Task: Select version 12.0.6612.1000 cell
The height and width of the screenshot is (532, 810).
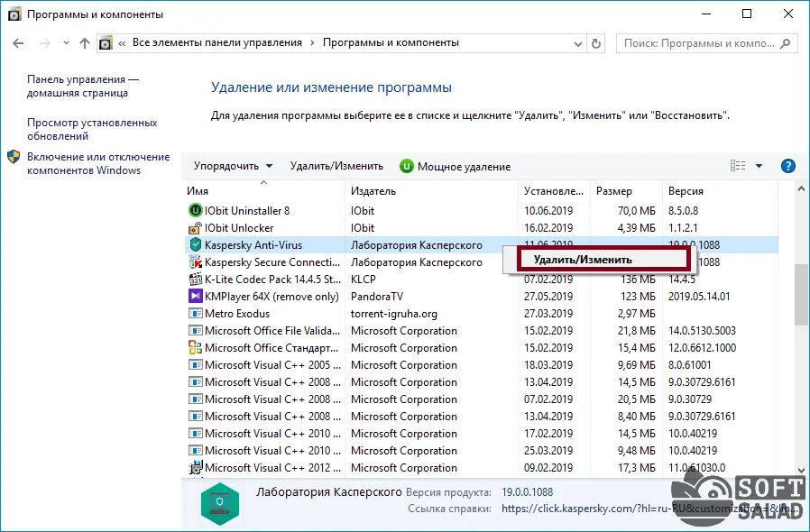Action: (x=702, y=348)
